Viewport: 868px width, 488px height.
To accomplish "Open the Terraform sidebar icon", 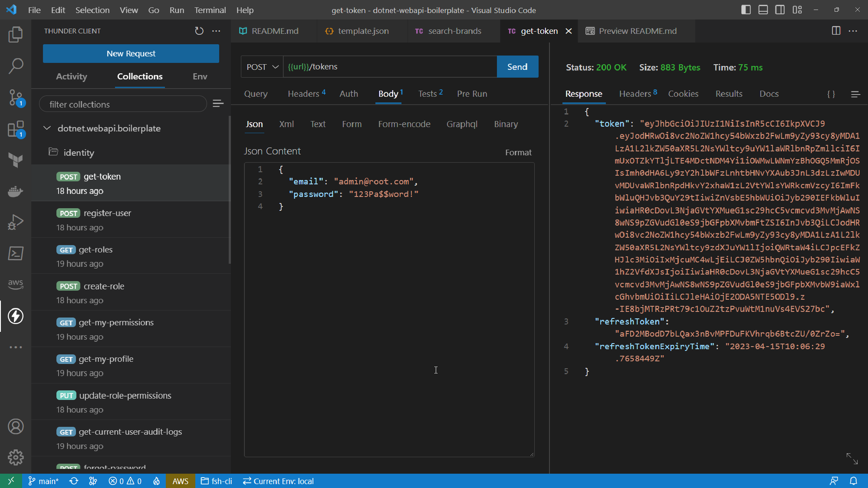I will pyautogui.click(x=16, y=160).
